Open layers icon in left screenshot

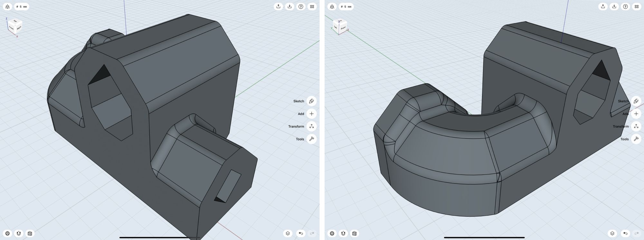[288, 233]
